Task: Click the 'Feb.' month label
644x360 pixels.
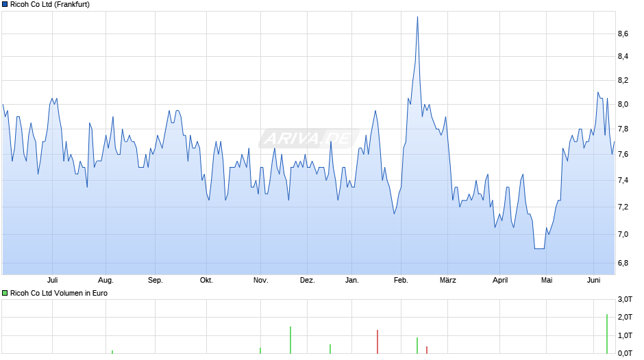Action: point(401,280)
